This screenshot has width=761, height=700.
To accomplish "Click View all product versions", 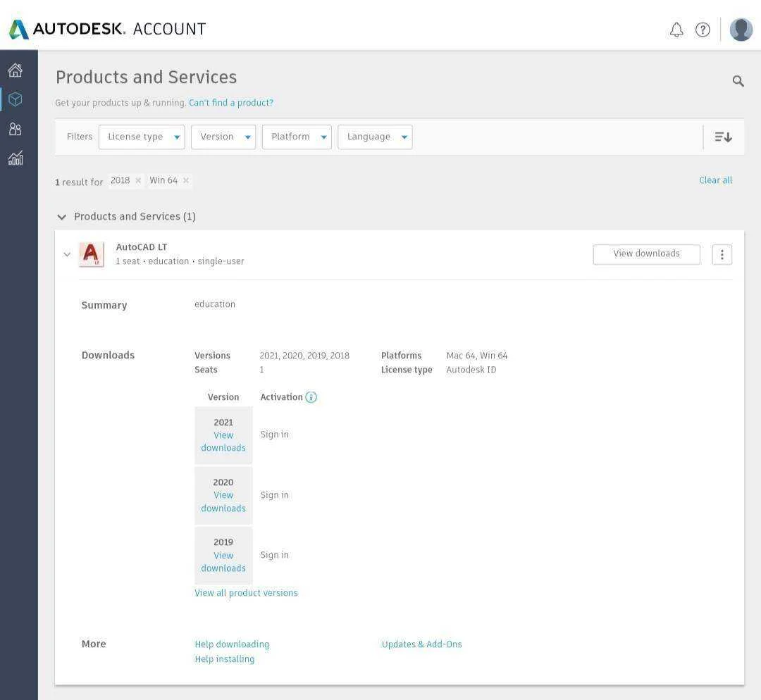I will 246,593.
